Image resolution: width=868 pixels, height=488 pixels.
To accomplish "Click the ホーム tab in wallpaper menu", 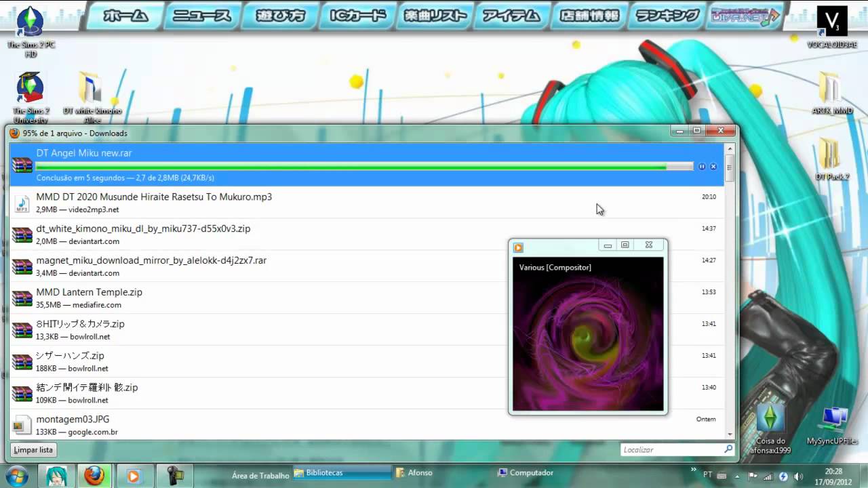I will tap(125, 16).
